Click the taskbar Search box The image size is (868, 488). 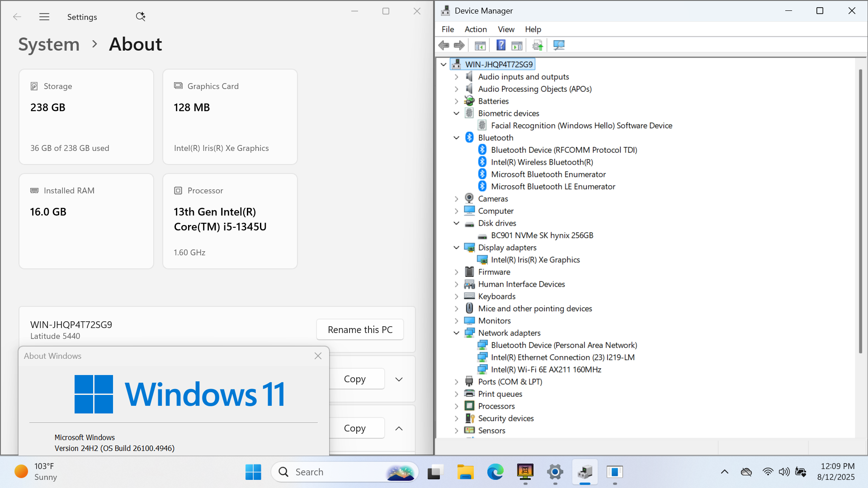(x=344, y=472)
